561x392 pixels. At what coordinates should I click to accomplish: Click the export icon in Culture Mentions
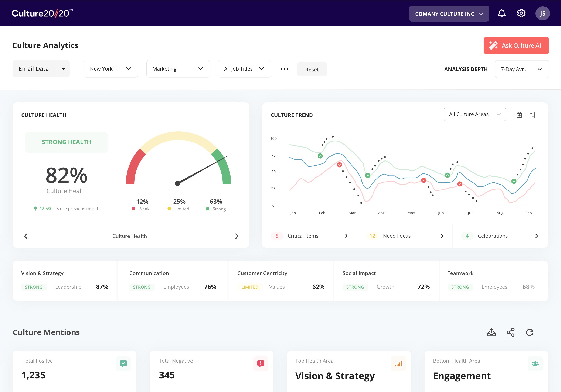pos(491,332)
